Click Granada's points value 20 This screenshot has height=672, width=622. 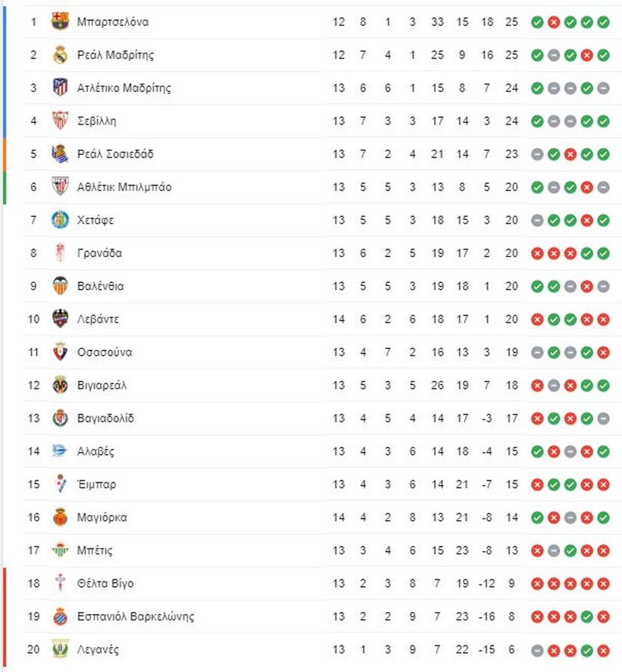point(512,253)
